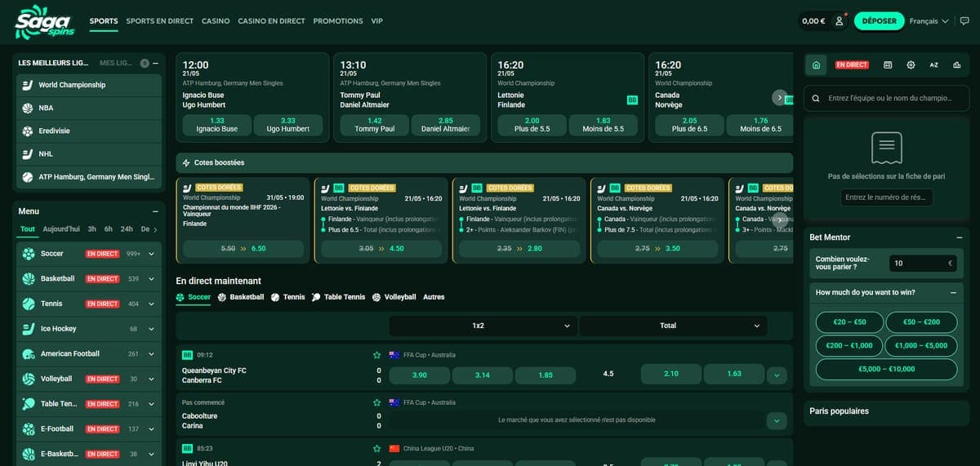Collapse the Bet Mentor panel

click(x=959, y=237)
